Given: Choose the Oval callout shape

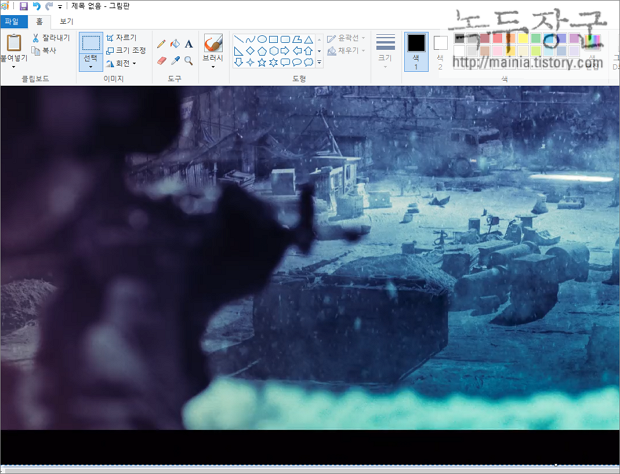Looking at the screenshot, I should point(297,62).
